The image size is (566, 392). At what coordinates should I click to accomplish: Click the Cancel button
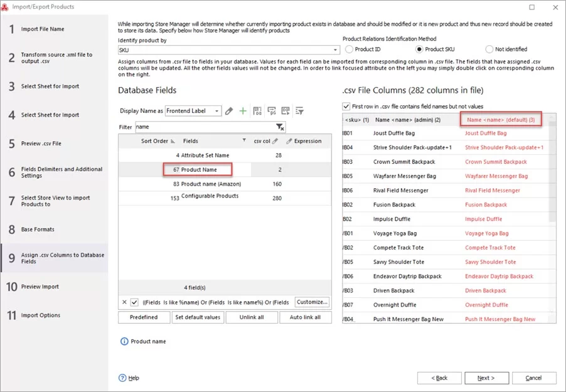(x=534, y=378)
